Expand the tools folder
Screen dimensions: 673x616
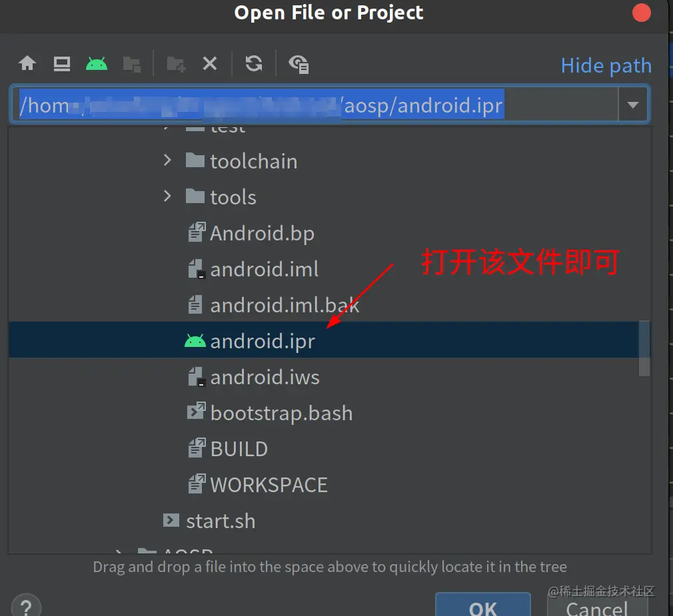[168, 196]
